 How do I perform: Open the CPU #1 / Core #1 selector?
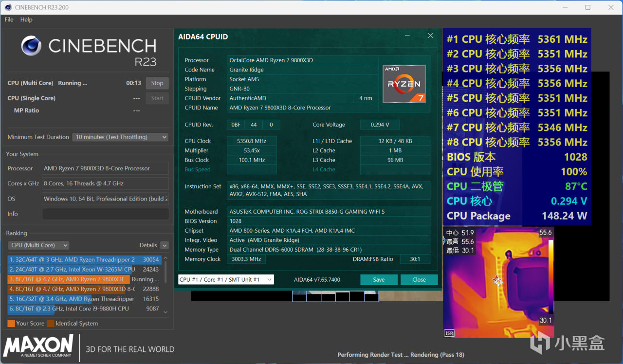226,279
